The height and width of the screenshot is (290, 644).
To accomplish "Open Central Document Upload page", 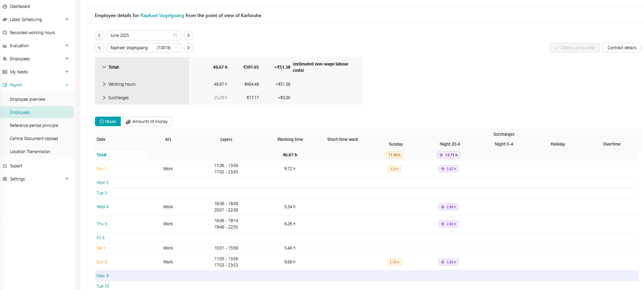I will [x=34, y=138].
